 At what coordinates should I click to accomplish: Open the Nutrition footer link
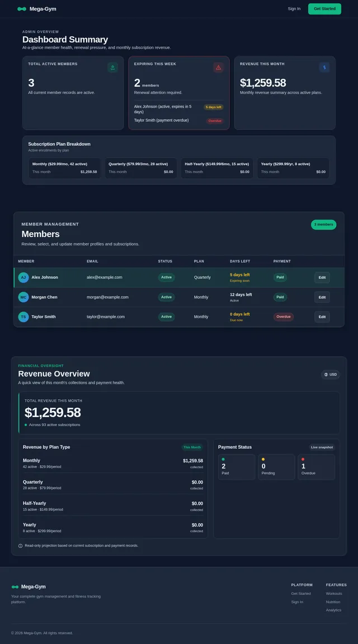(x=333, y=602)
